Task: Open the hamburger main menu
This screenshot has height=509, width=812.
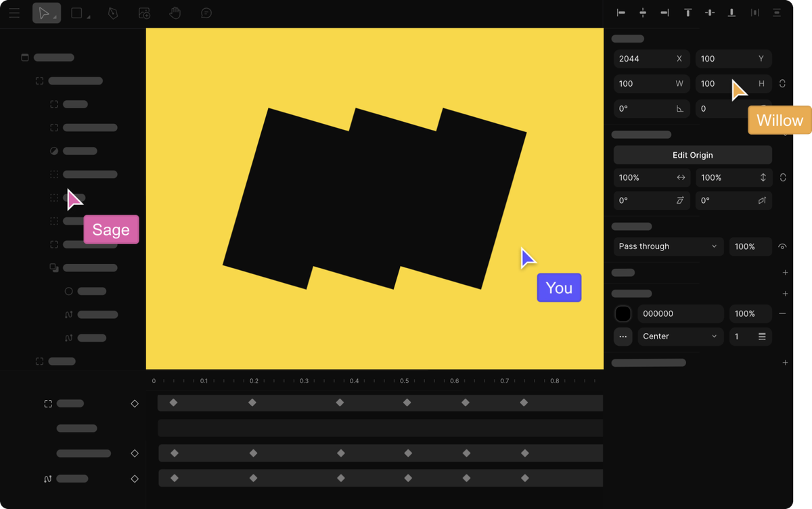Action: (14, 14)
